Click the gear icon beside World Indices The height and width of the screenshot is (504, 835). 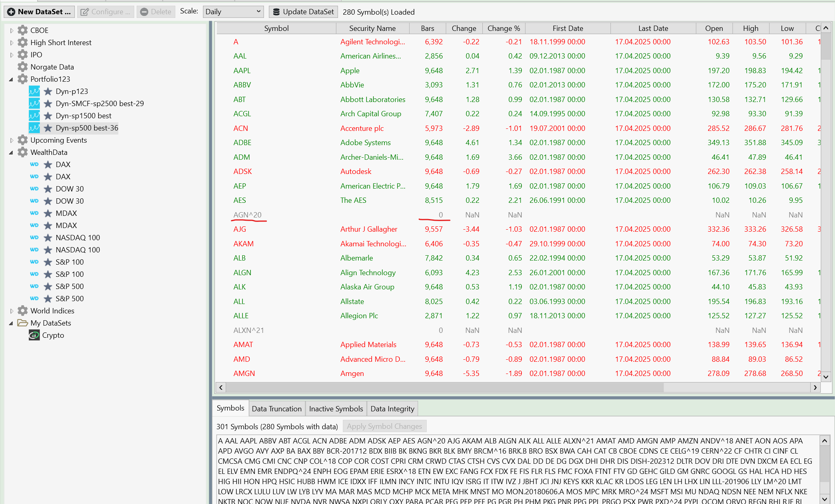(23, 311)
